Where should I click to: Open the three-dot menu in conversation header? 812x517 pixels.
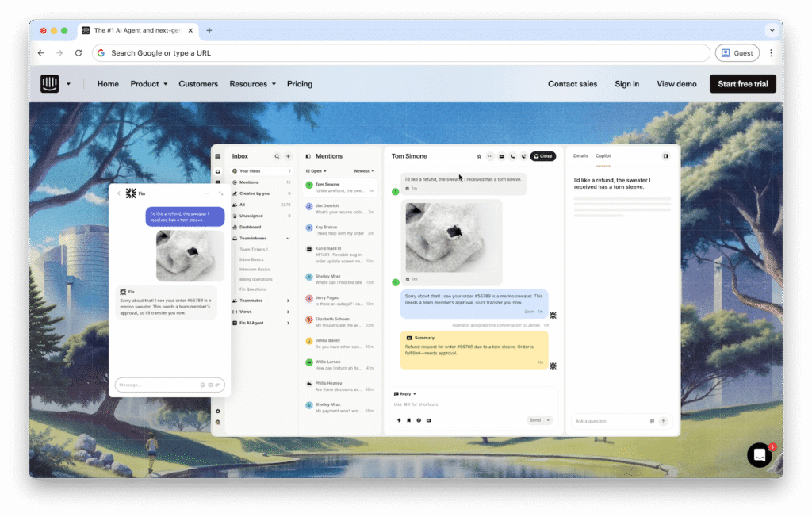click(x=490, y=156)
